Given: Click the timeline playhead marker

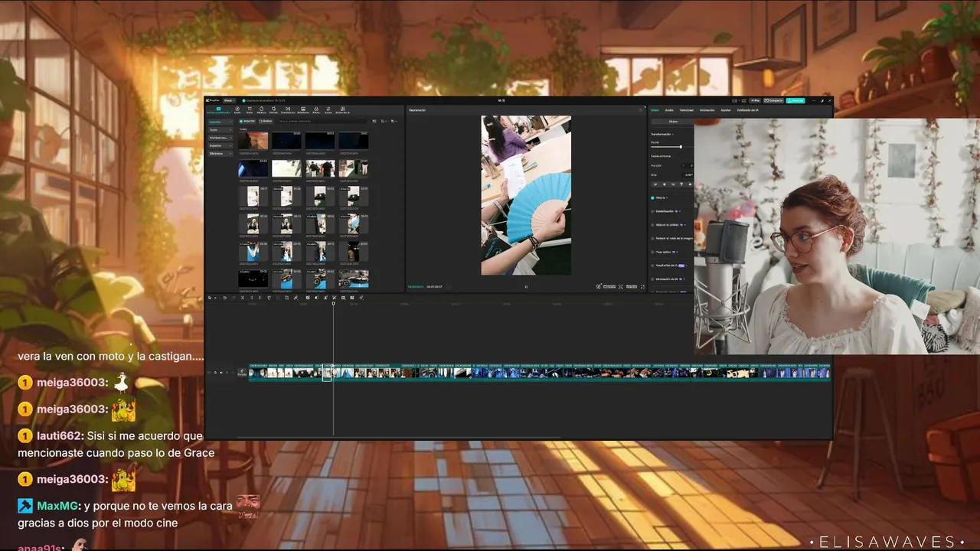Looking at the screenshot, I should tap(333, 304).
